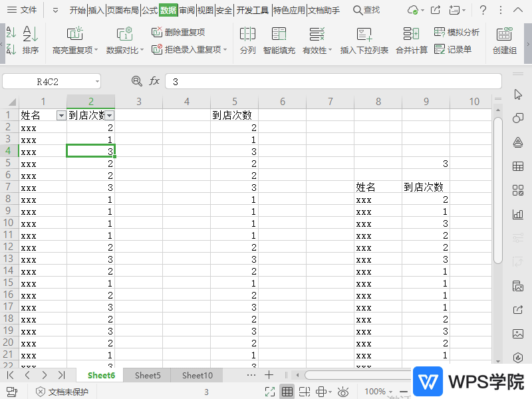Click the 创建组 (Create Group) icon

click(x=505, y=40)
